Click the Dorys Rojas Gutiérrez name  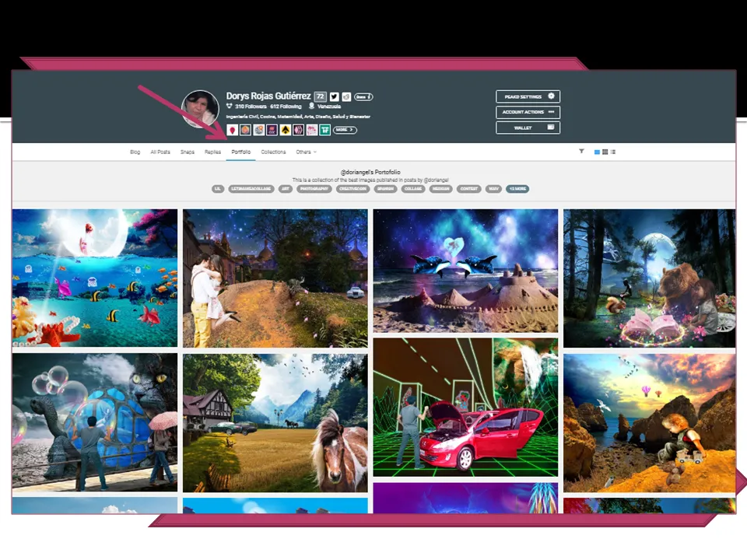(268, 96)
